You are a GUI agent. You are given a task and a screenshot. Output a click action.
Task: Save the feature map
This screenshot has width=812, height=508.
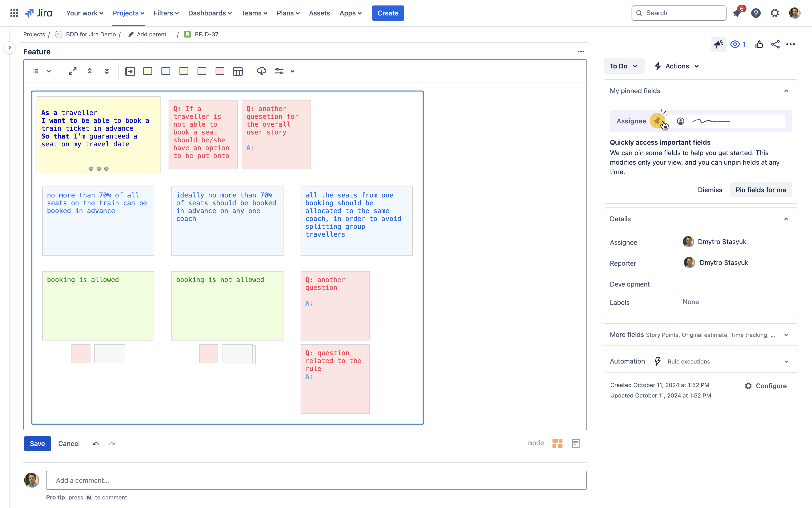click(37, 444)
